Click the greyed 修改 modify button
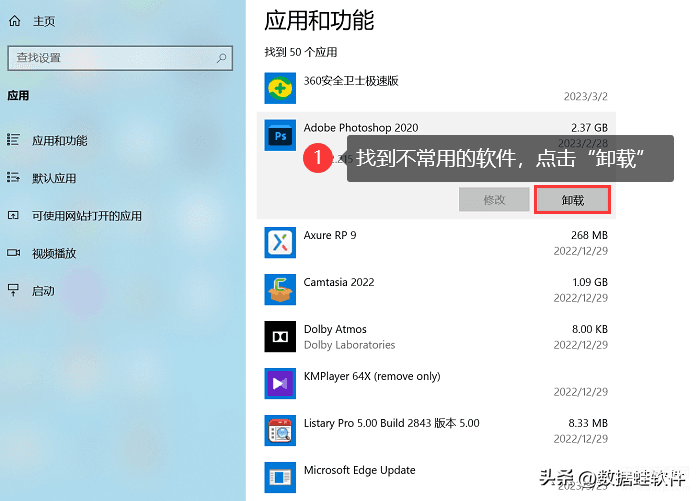The image size is (700, 501). [x=494, y=200]
